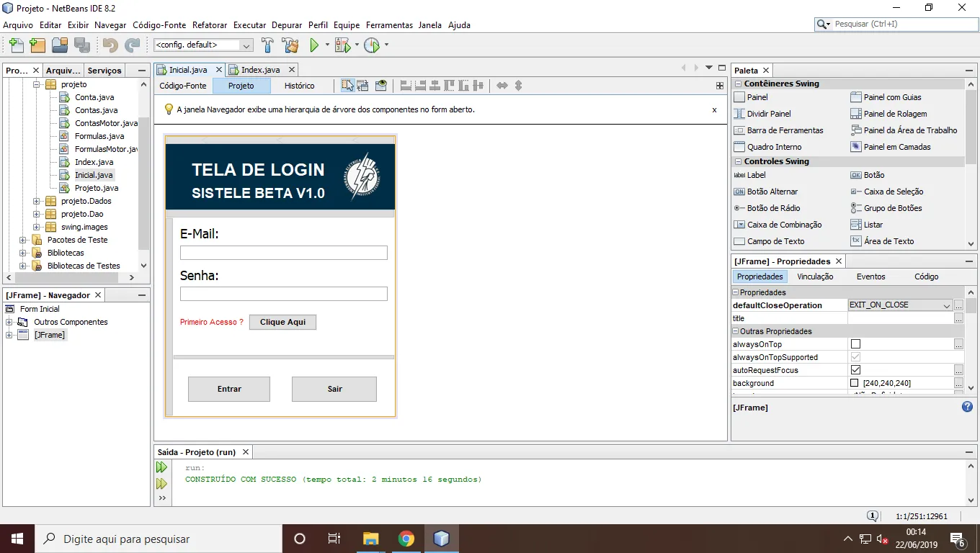
Task: Click the change vertical resizability icon
Action: [517, 86]
